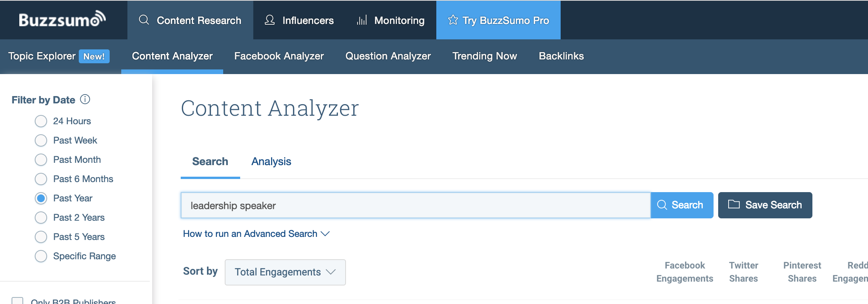868x304 pixels.
Task: Click the folder icon on Save Search
Action: click(734, 204)
